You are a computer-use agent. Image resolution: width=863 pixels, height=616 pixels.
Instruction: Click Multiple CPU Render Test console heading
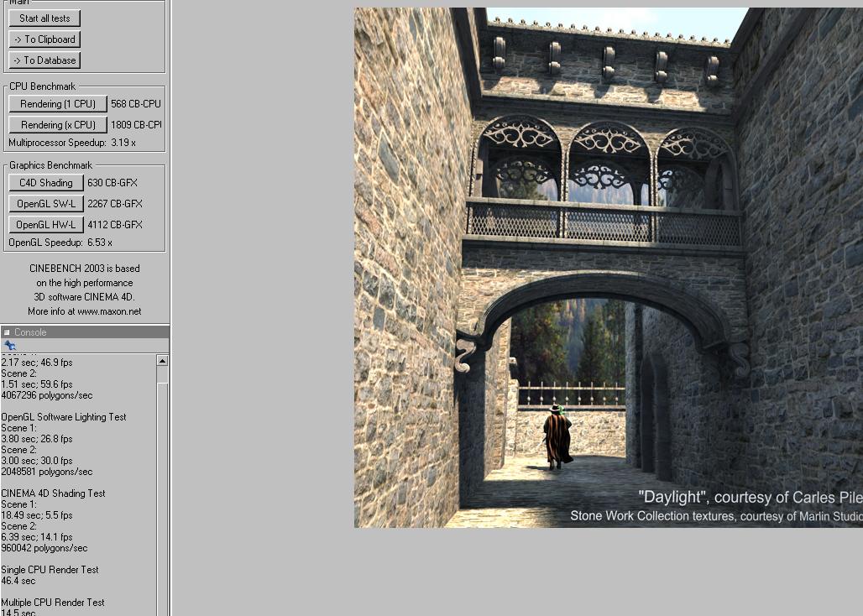click(53, 603)
